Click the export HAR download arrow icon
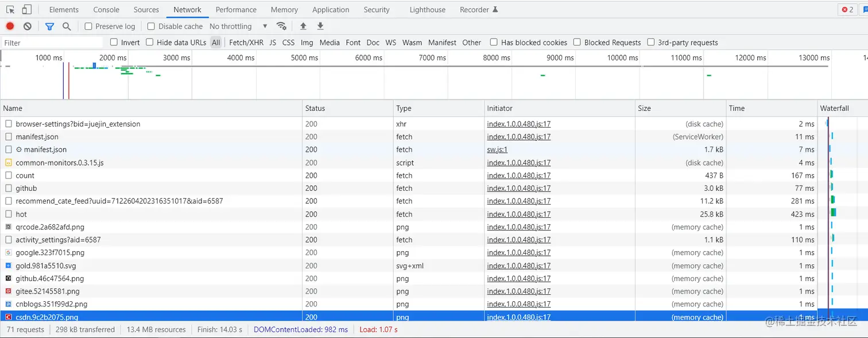This screenshot has width=868, height=338. (320, 26)
